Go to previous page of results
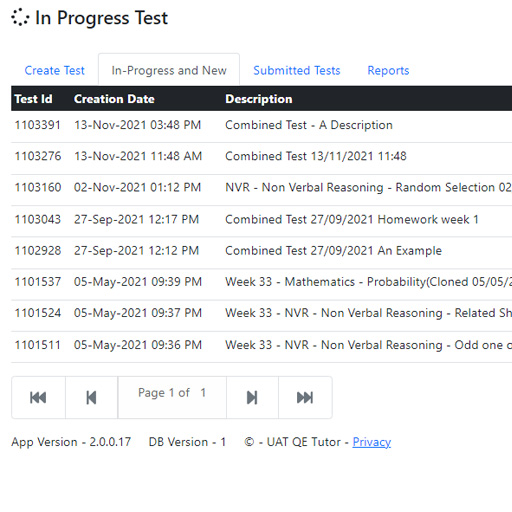512x512 pixels. [91, 397]
